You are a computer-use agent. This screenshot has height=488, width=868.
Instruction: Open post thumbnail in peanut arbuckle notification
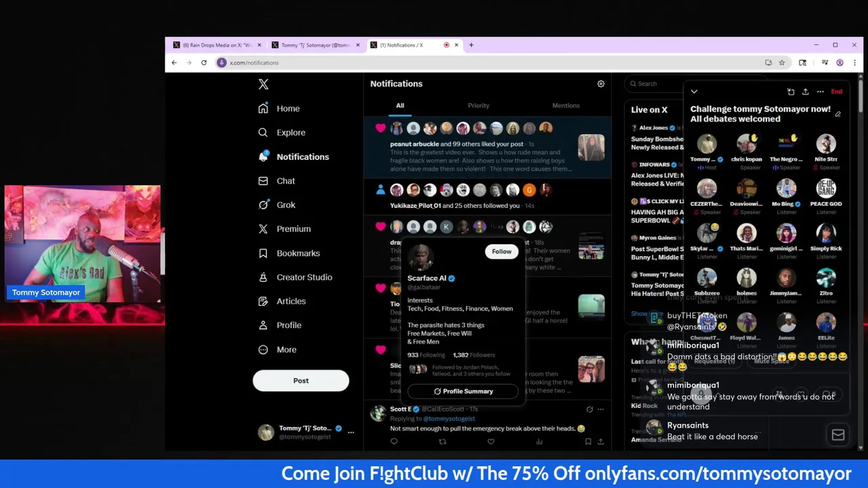click(x=591, y=148)
